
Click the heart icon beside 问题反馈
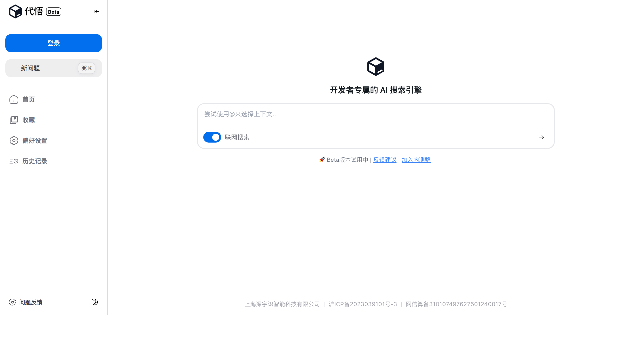[12, 302]
